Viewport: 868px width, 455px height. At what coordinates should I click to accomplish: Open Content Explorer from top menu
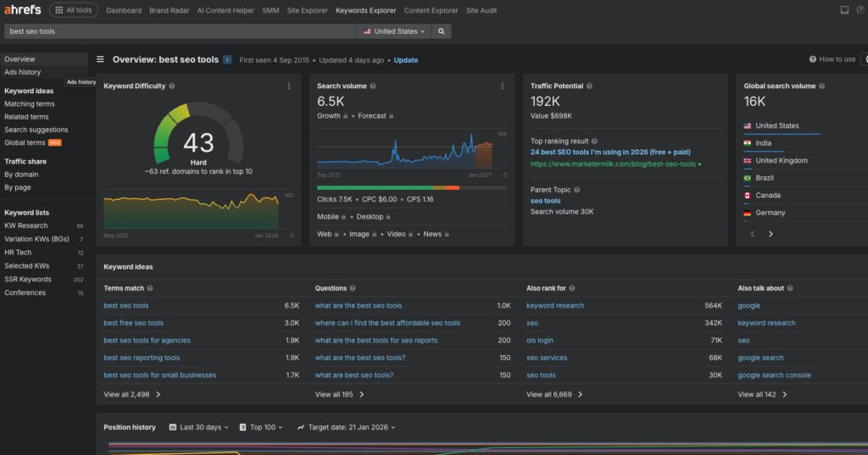click(431, 10)
